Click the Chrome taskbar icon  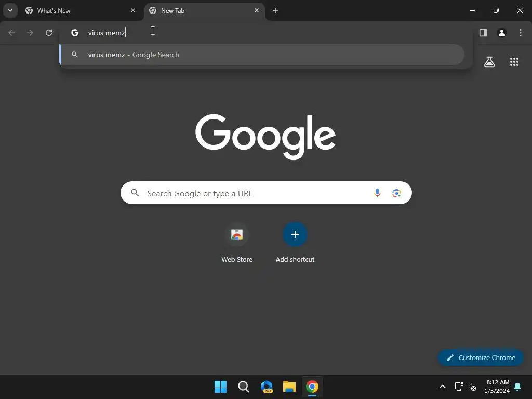pyautogui.click(x=312, y=387)
